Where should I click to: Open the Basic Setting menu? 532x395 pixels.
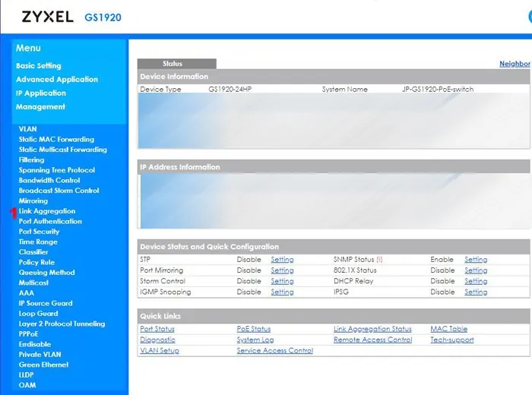[38, 66]
